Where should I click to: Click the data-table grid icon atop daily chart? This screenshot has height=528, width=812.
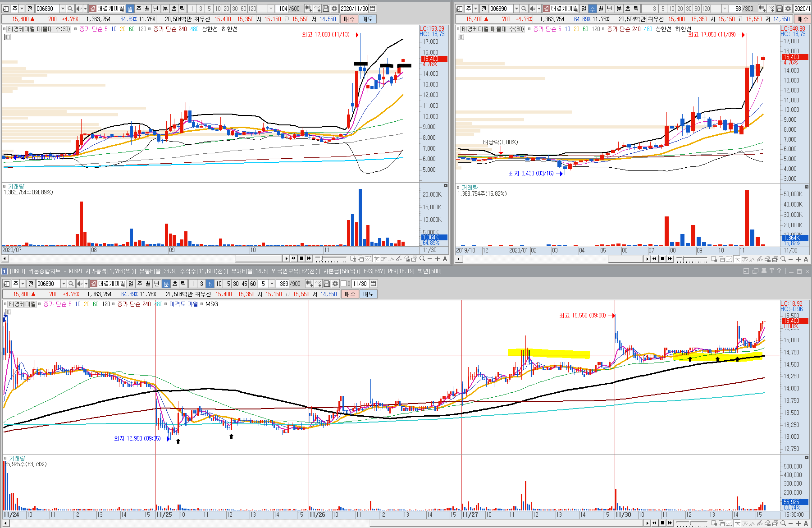(7, 37)
